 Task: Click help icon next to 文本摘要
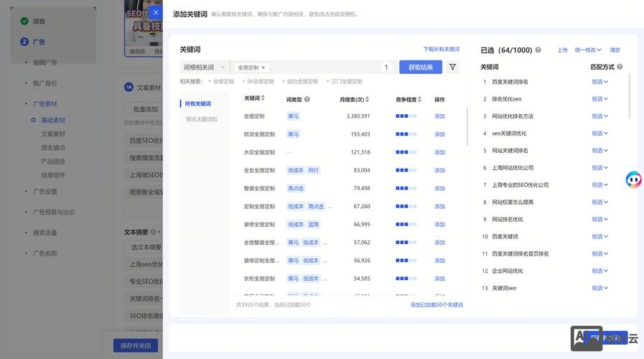click(153, 232)
